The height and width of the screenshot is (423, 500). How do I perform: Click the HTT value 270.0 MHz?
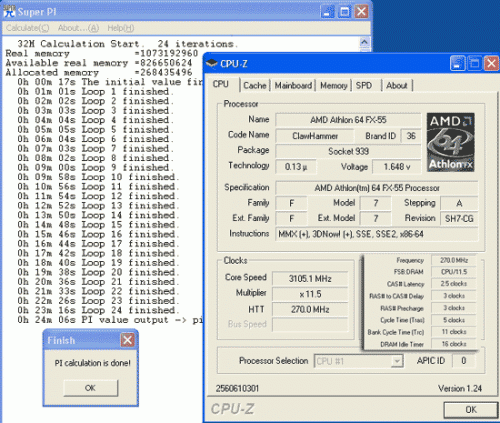[310, 309]
